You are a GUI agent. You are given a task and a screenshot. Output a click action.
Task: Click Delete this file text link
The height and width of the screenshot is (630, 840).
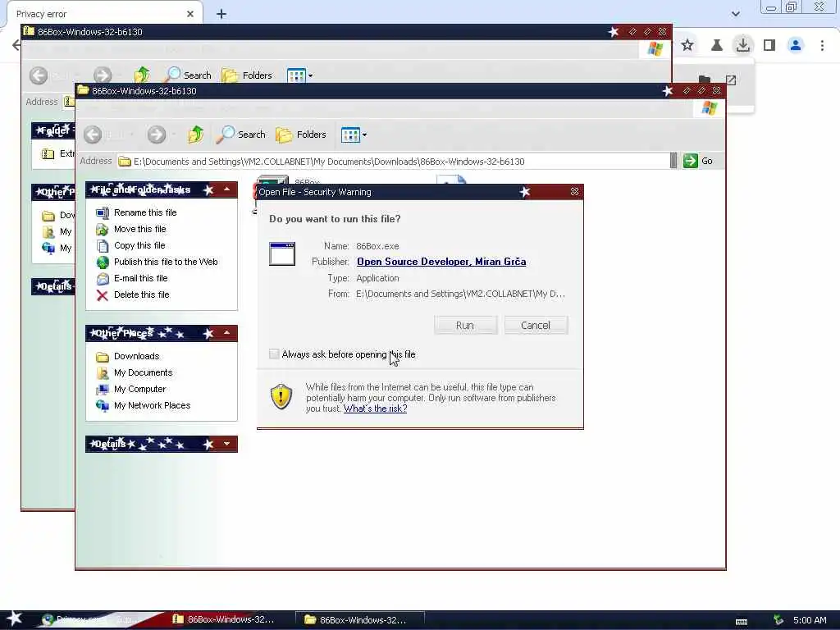(x=141, y=294)
